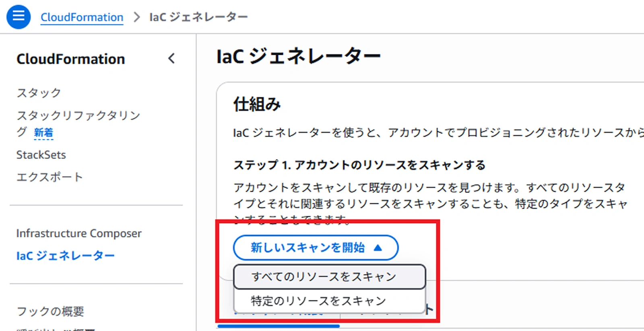Click the 新着 badge in the sidebar

(x=43, y=132)
